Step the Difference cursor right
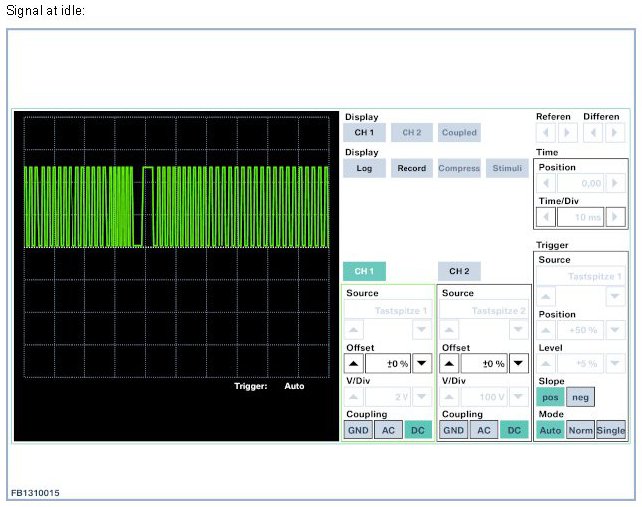This screenshot has width=642, height=507. (x=615, y=133)
